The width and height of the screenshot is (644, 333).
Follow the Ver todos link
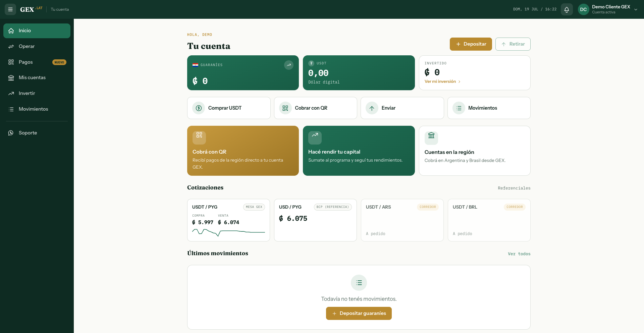point(519,254)
